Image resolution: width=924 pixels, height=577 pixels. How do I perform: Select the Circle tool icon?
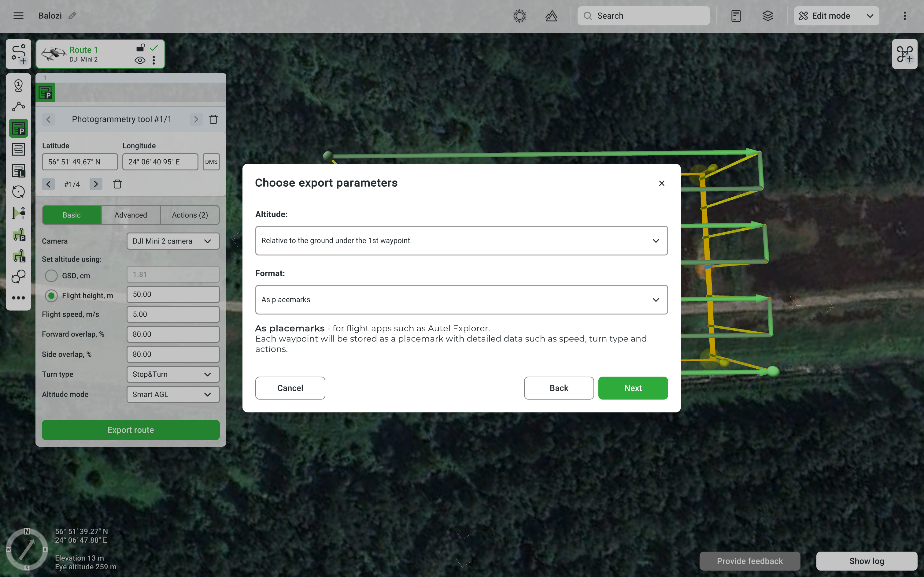(18, 192)
